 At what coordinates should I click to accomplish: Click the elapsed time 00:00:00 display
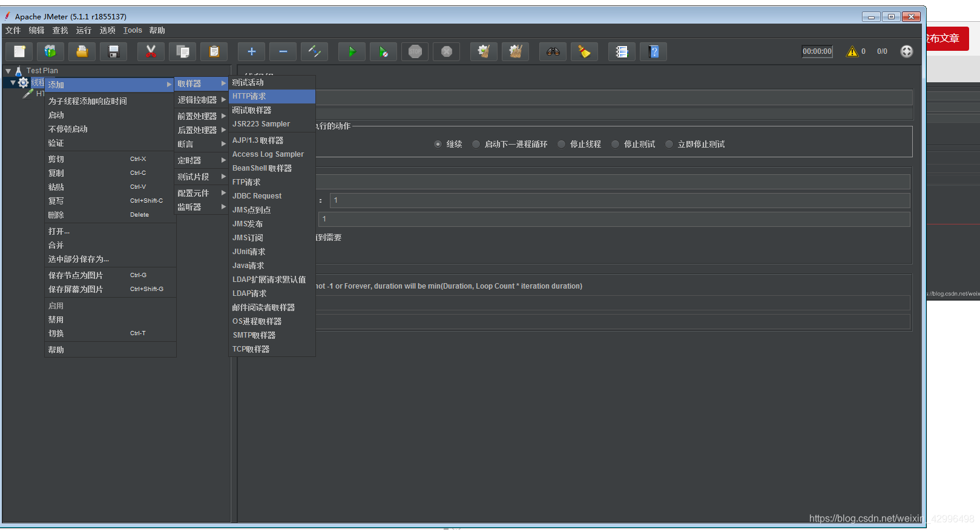coord(817,51)
